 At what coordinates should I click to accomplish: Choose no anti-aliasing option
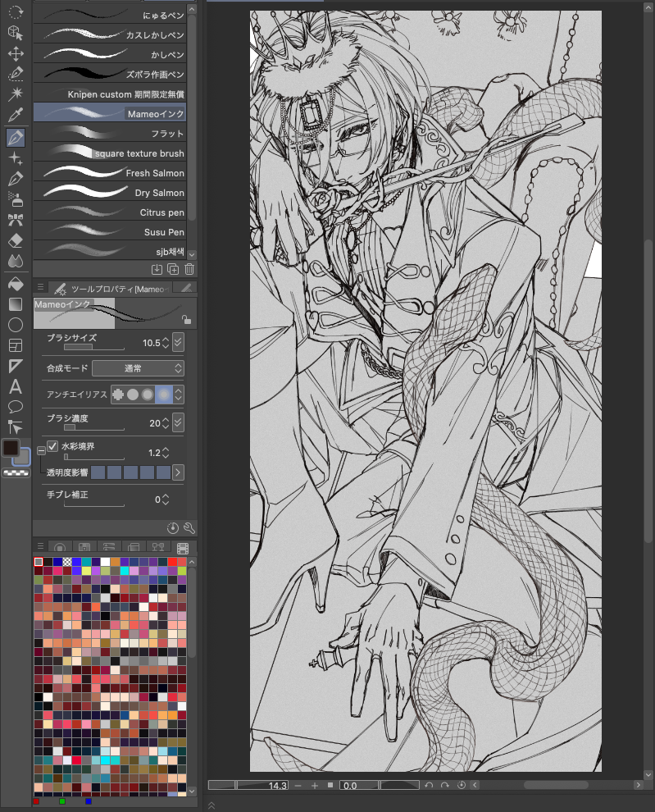click(118, 395)
